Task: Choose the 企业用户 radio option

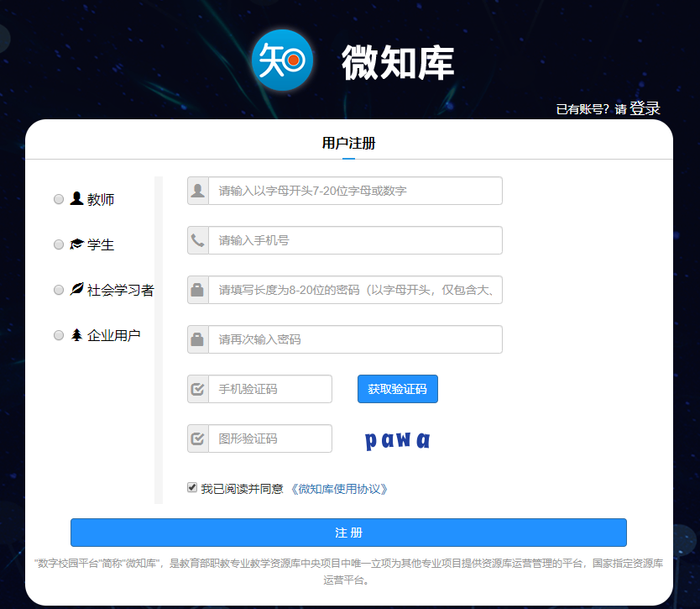Action: 59,335
